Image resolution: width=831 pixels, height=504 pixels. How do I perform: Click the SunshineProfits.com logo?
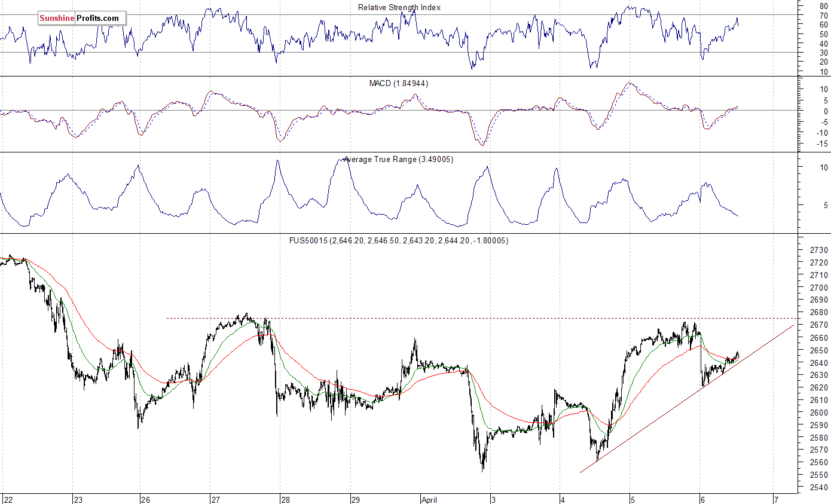(x=82, y=18)
